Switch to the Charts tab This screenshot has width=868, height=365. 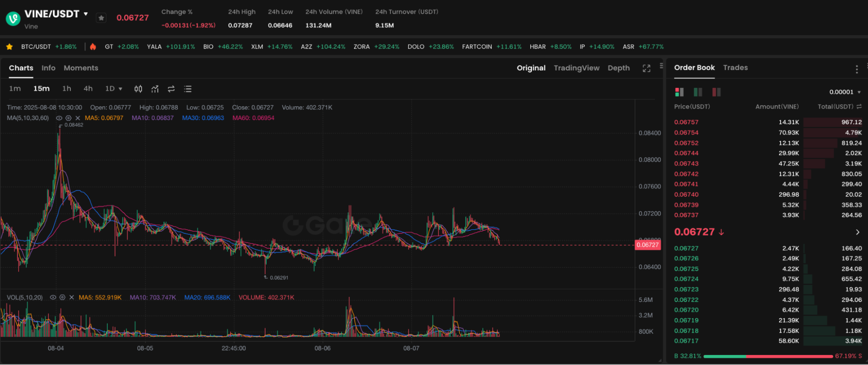21,68
